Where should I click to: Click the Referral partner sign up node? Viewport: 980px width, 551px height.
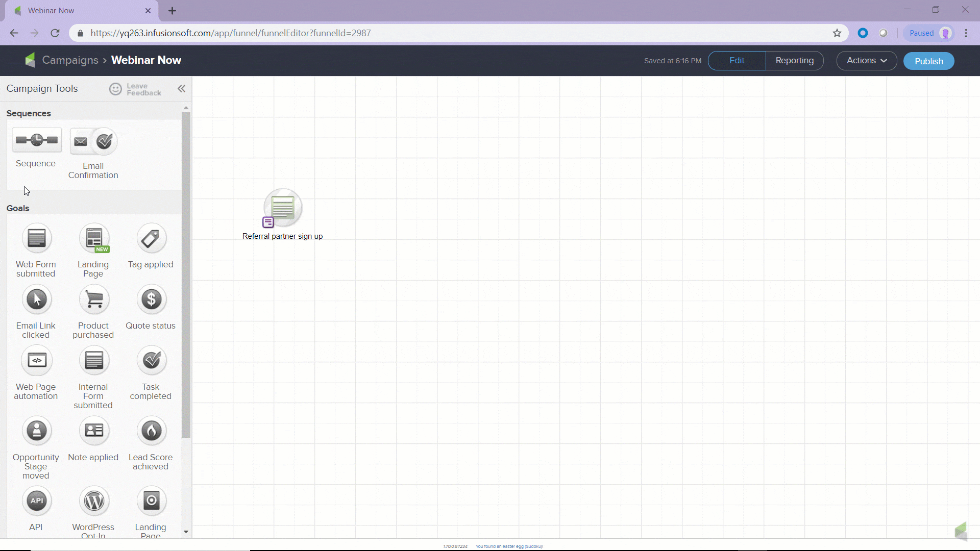coord(282,208)
